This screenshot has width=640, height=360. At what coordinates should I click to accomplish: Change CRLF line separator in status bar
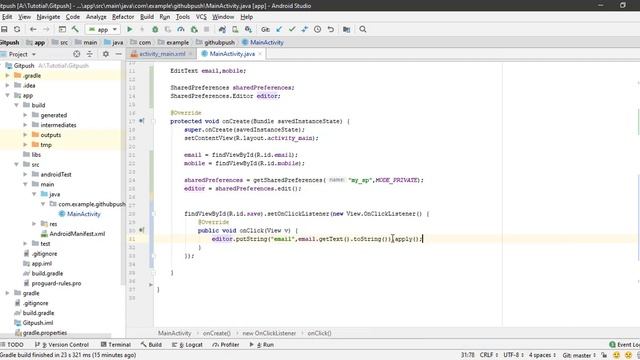click(x=489, y=355)
